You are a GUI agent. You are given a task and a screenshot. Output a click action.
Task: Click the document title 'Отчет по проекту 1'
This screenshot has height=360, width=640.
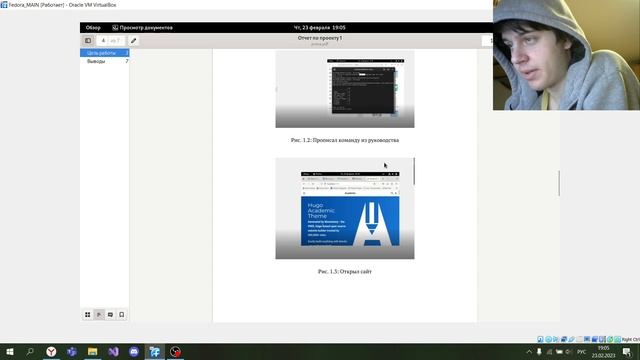[x=320, y=38]
